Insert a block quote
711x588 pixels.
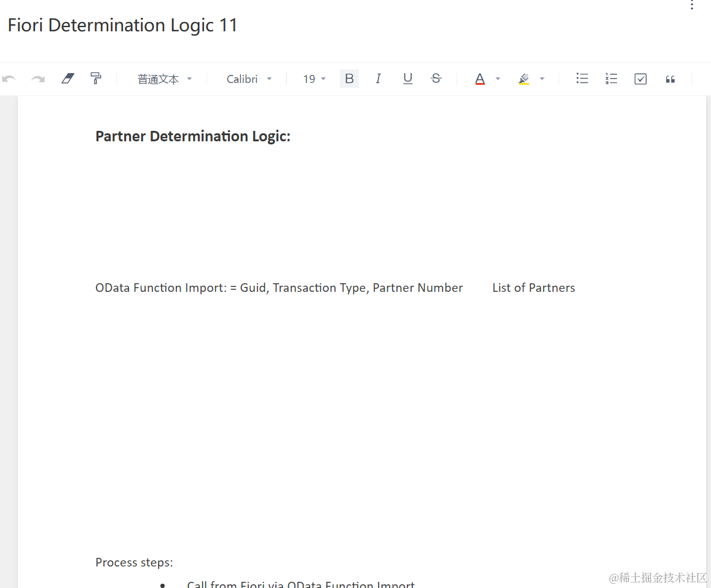(670, 79)
